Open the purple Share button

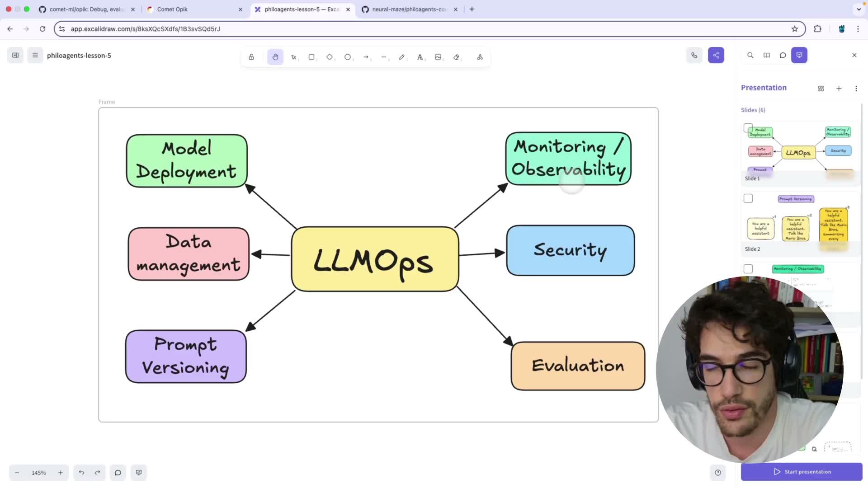716,55
